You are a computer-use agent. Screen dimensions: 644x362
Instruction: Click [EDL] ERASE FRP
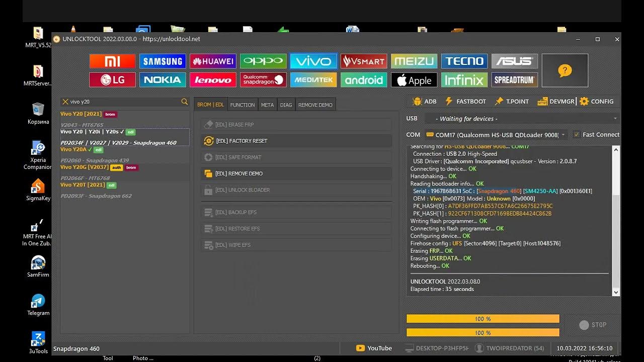pyautogui.click(x=296, y=125)
